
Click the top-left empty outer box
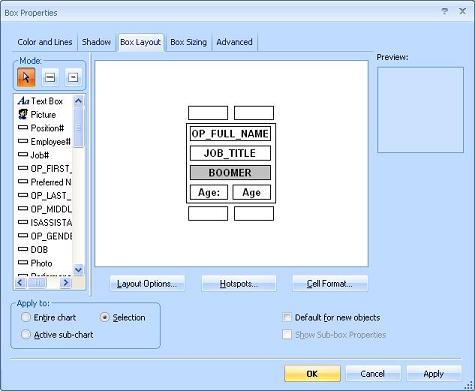(208, 113)
